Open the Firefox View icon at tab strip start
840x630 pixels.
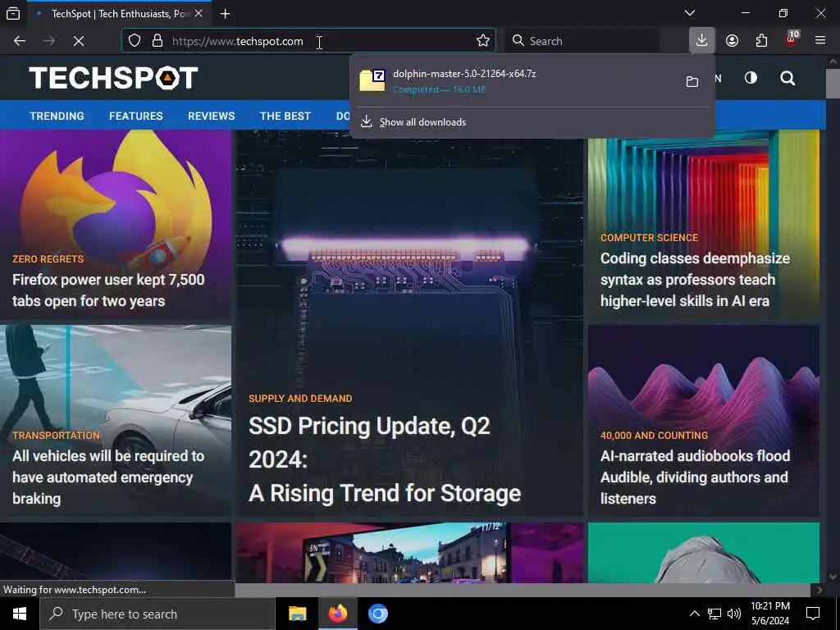[x=13, y=13]
